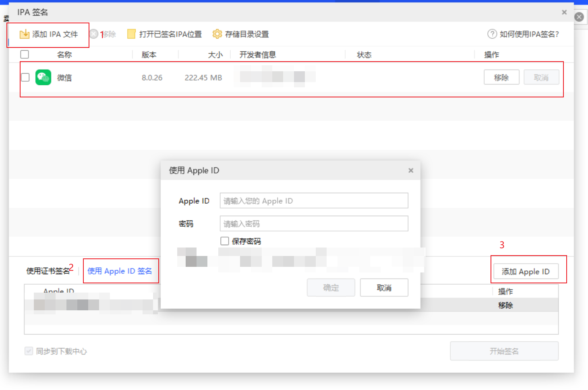The image size is (588, 390).
Task: Open signed IPA location folder icon
Action: click(131, 34)
